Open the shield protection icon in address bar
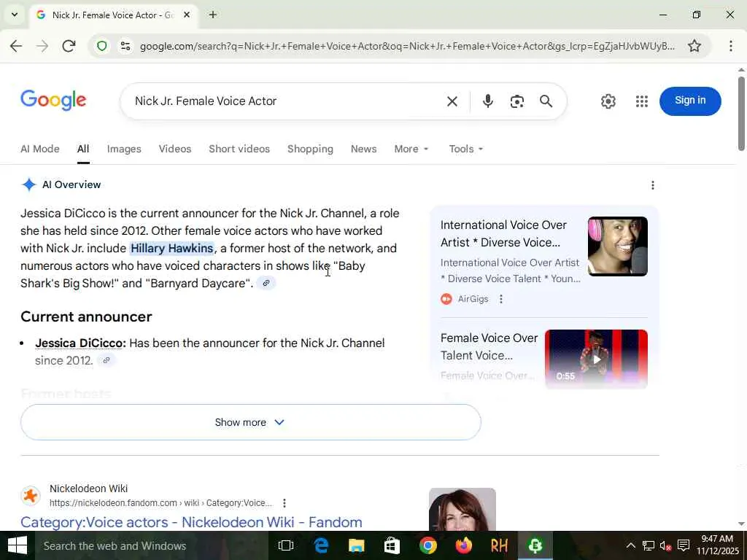Viewport: 747px width, 560px height. pos(102,46)
